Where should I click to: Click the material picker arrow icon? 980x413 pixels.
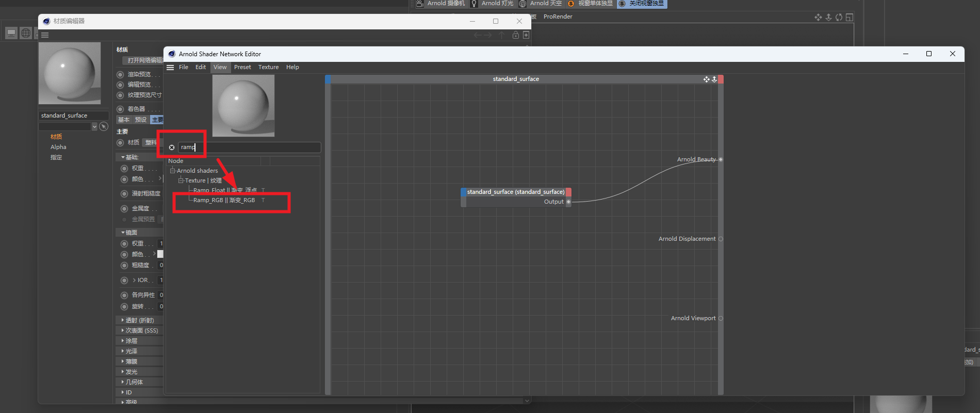pyautogui.click(x=104, y=126)
